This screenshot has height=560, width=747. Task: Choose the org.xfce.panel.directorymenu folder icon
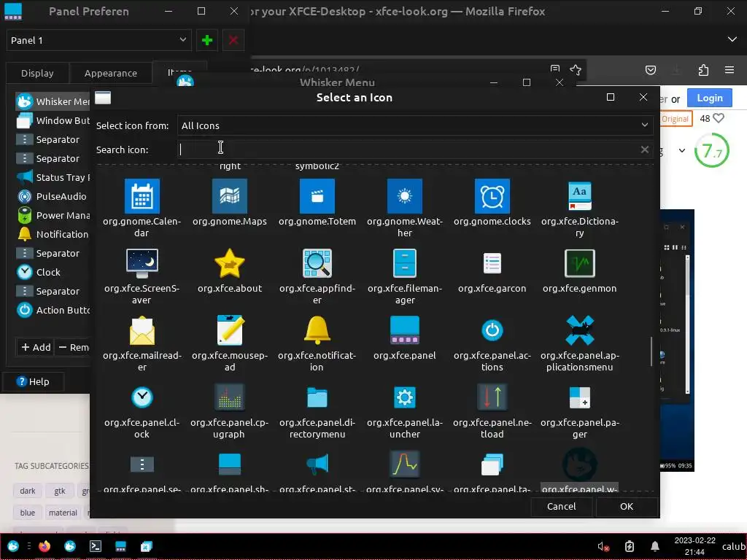pos(317,397)
